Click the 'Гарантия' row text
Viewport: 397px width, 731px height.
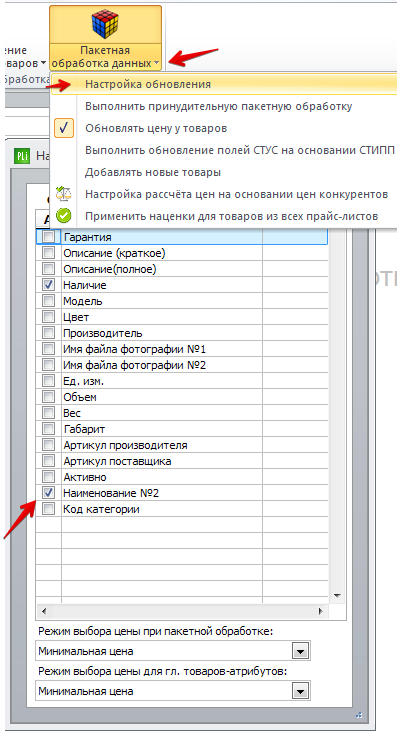pos(88,237)
